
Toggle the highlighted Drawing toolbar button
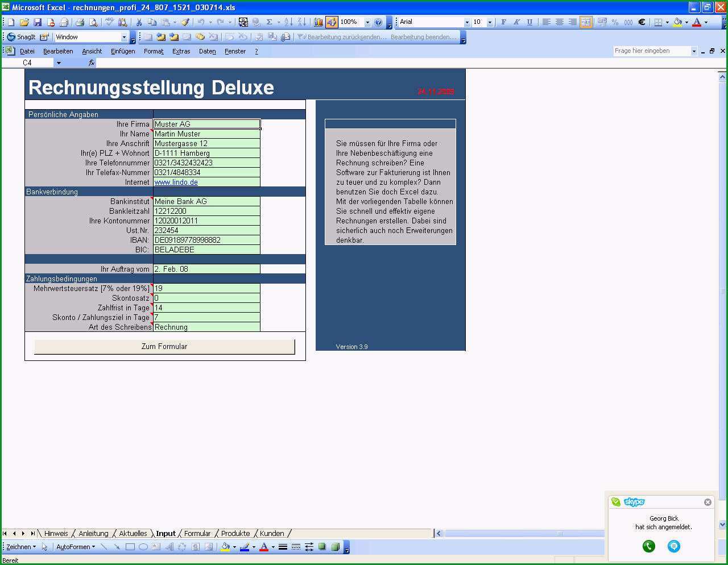[x=332, y=22]
